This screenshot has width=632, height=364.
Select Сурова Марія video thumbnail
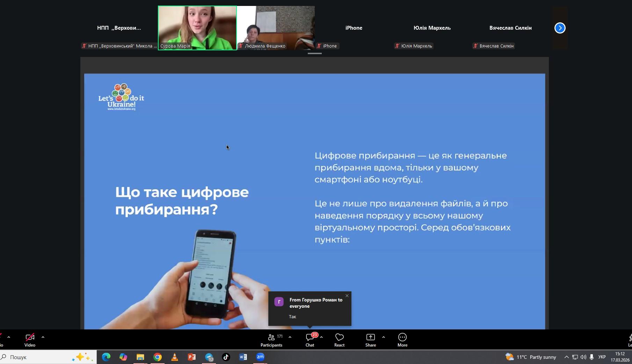pyautogui.click(x=197, y=28)
